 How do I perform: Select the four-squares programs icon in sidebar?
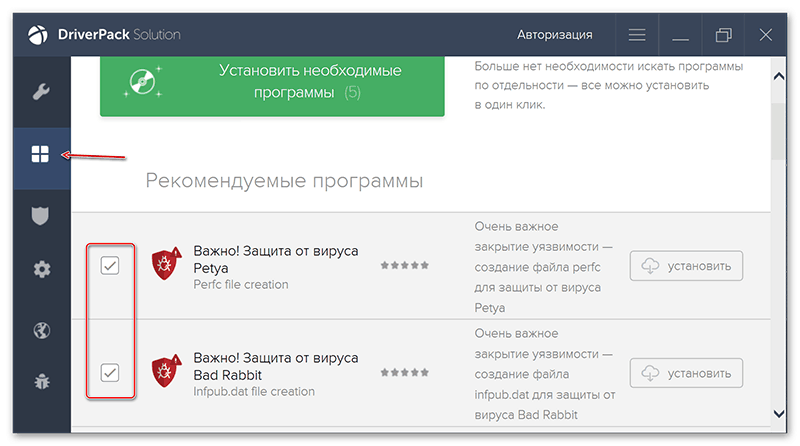pyautogui.click(x=41, y=154)
